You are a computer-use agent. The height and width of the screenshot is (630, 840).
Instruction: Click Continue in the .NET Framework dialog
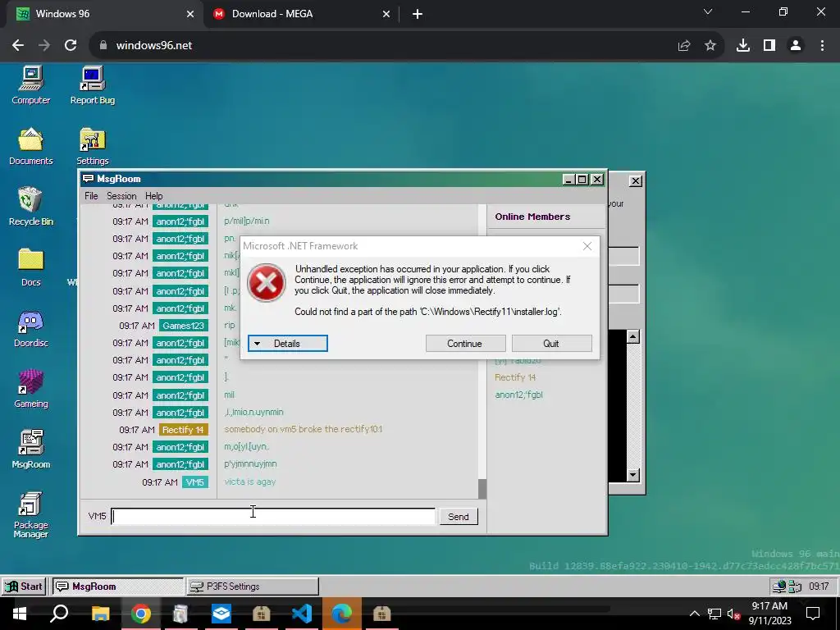coord(465,344)
